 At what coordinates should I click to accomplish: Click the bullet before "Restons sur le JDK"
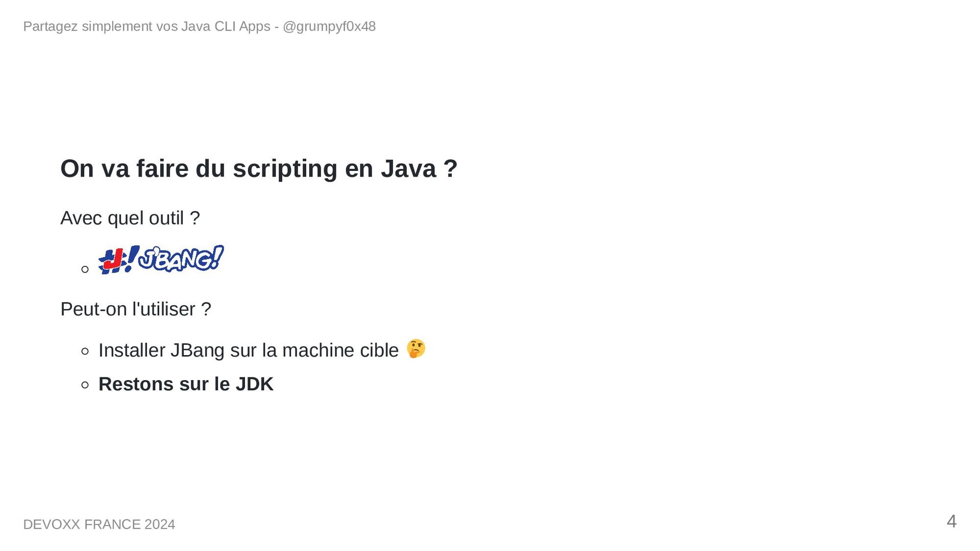[85, 385]
